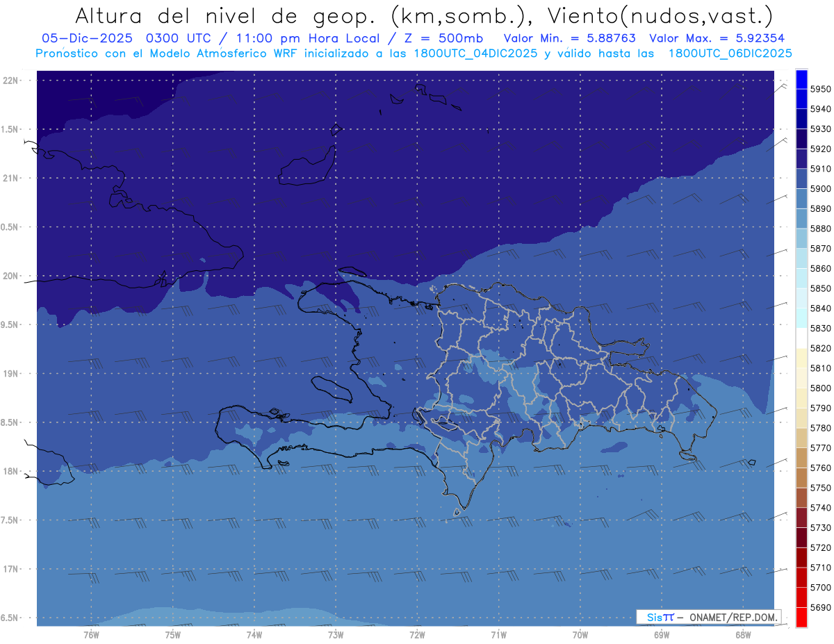Click the '19N' latitude label
Viewport: 834px width, 644px height.
click(10, 373)
